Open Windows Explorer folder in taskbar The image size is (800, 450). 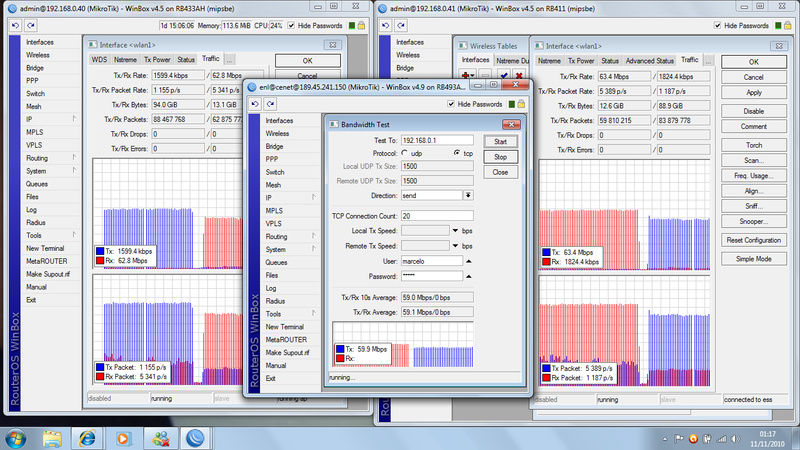tap(52, 438)
